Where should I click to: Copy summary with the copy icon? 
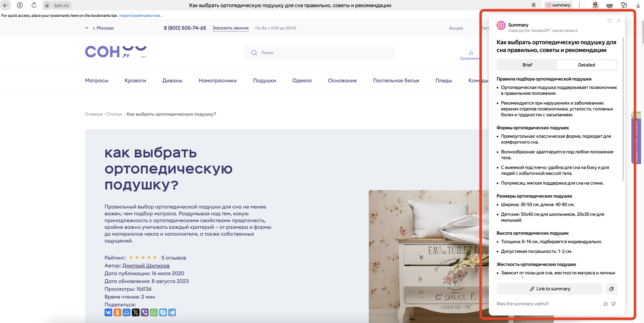pos(611,289)
